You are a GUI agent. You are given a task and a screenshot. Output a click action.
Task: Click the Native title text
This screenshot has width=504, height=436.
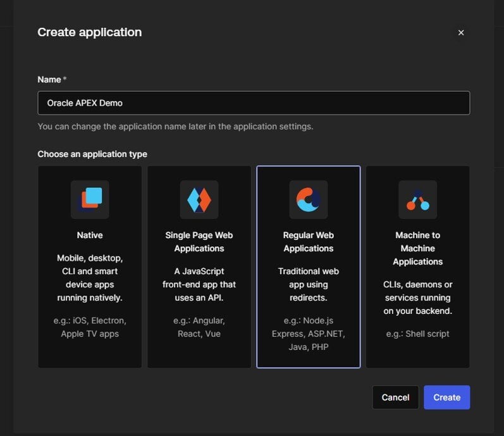coord(90,235)
